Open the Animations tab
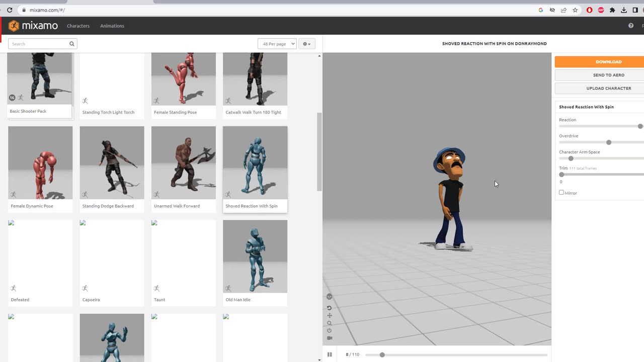The image size is (644, 362). (112, 26)
